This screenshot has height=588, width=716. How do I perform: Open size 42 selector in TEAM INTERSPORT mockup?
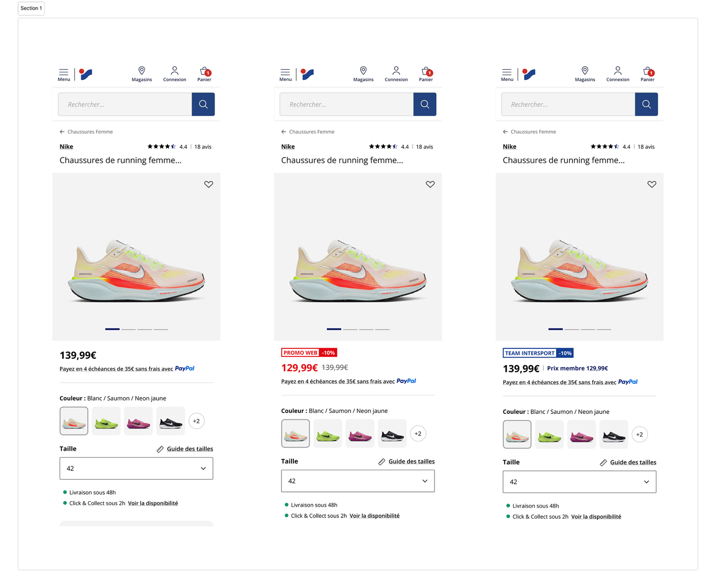point(579,482)
